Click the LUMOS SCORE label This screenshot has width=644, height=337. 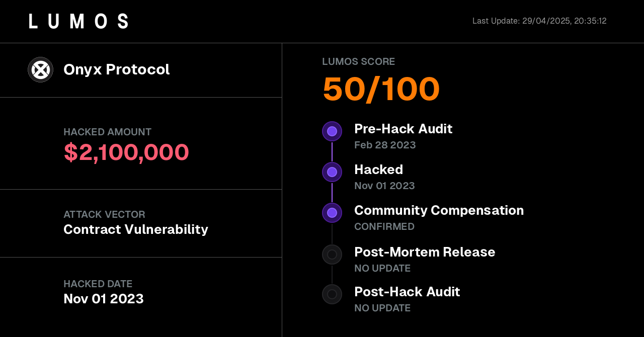[358, 62]
